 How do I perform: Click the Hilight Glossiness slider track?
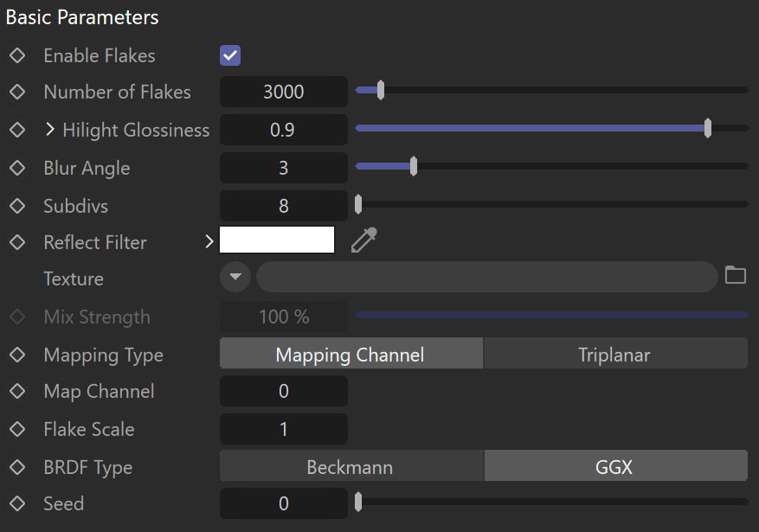[552, 128]
